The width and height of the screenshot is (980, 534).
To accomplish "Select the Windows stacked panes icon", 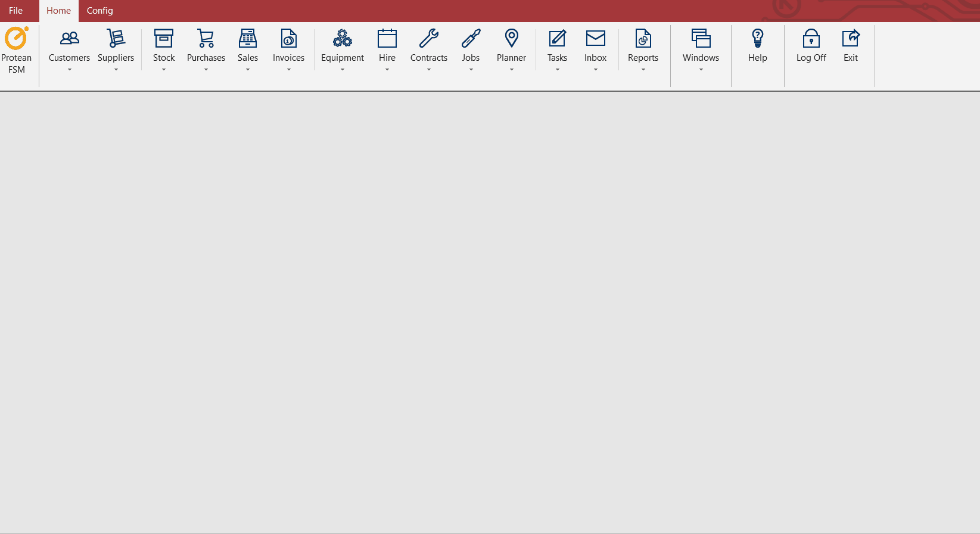I will pyautogui.click(x=701, y=38).
